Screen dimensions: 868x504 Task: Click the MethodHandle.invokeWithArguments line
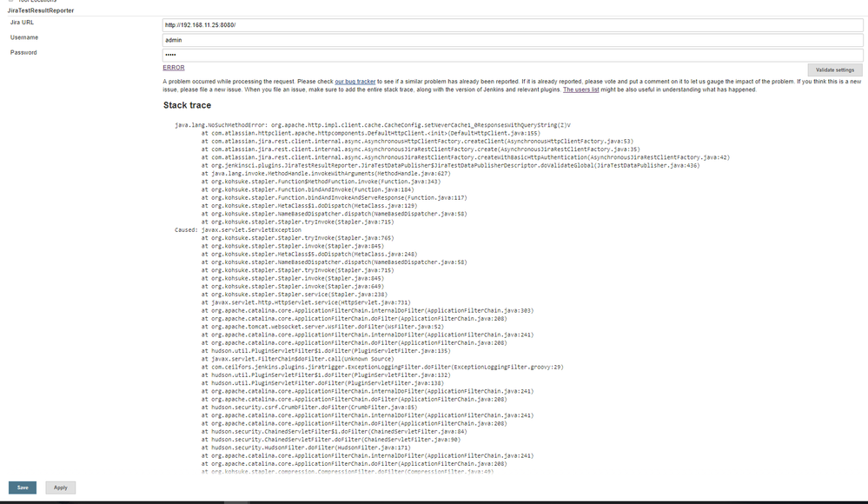click(326, 173)
